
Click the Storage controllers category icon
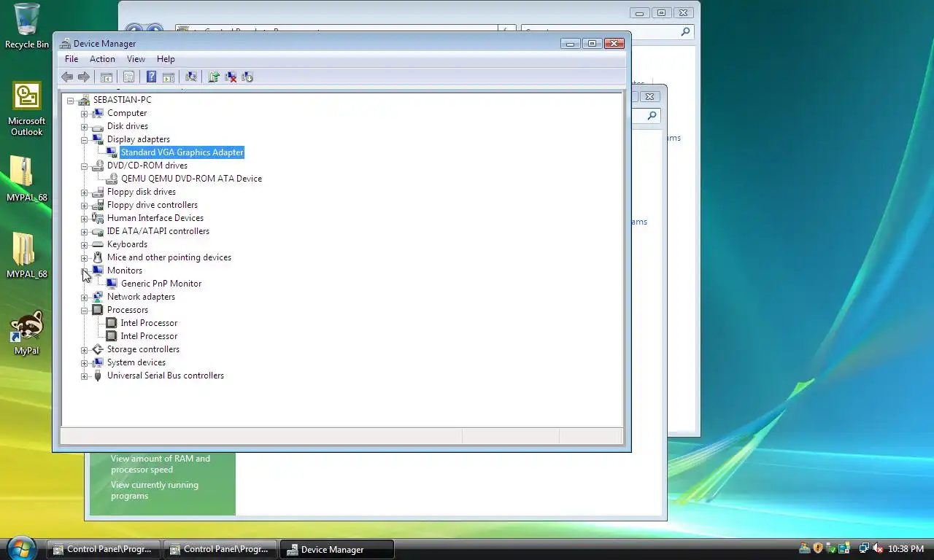pos(98,349)
